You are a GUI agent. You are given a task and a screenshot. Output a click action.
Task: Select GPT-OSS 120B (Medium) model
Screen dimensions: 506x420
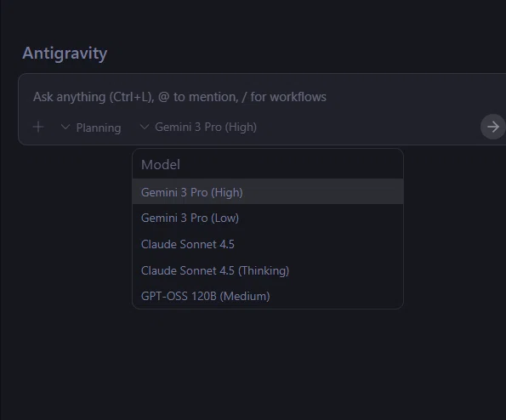point(268,296)
